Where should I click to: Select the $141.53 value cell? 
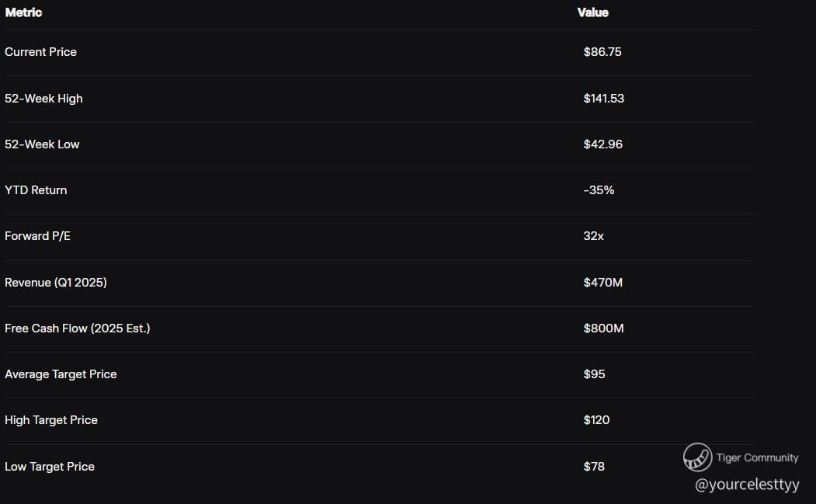click(x=603, y=99)
